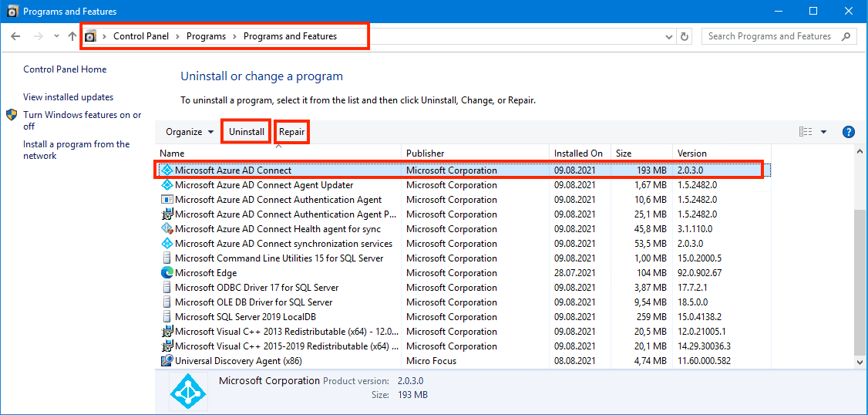This screenshot has height=415, width=868.
Task: Click the Programs and Features title bar icon
Action: tap(12, 11)
